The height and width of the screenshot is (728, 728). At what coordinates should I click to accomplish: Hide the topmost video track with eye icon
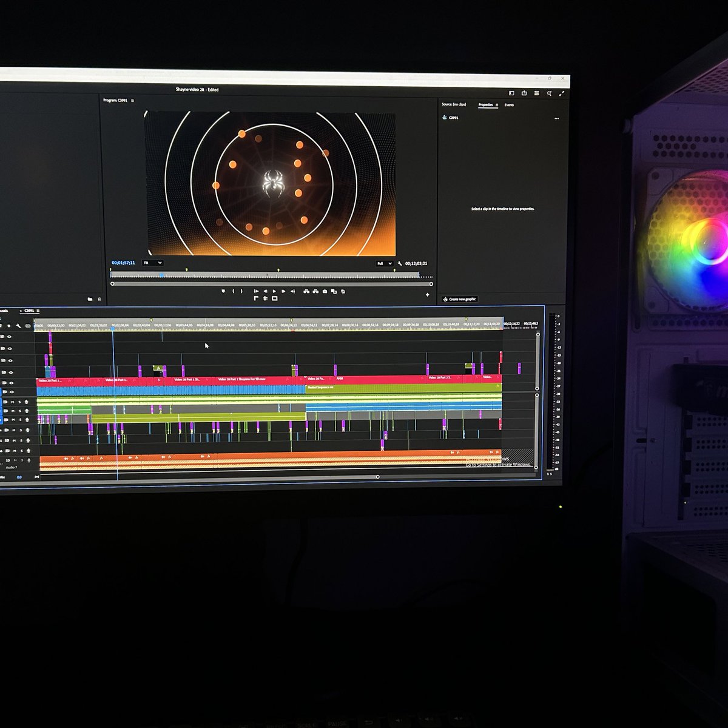(9, 337)
